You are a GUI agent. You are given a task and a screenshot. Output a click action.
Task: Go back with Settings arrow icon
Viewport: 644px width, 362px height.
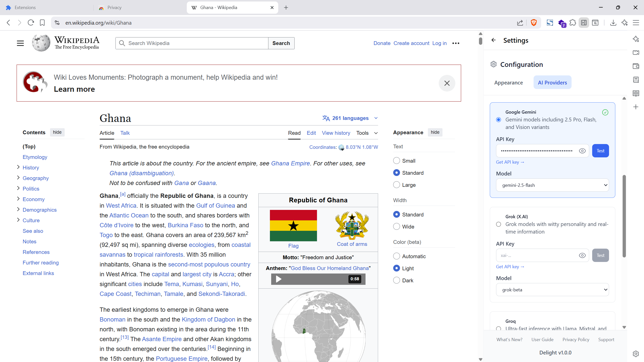coord(494,40)
